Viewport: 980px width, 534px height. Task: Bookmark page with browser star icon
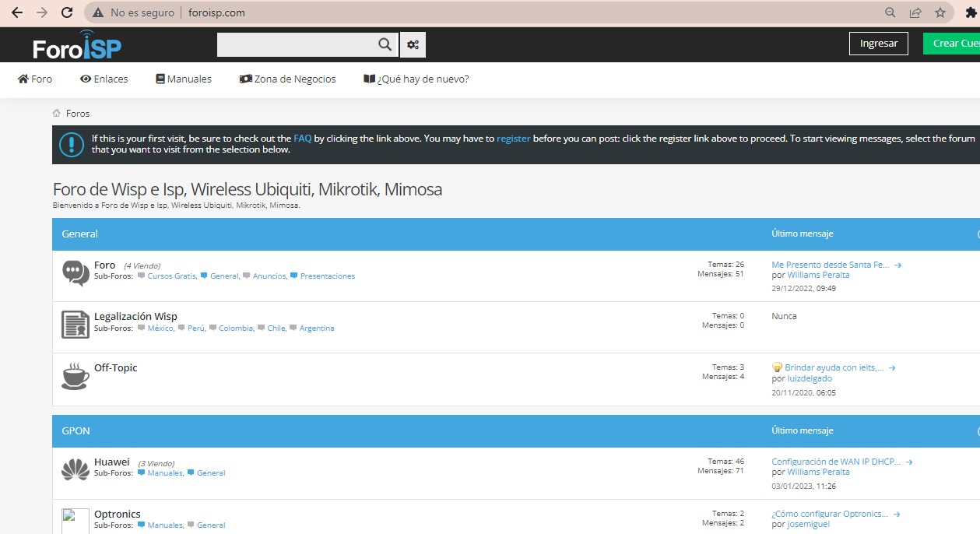940,12
